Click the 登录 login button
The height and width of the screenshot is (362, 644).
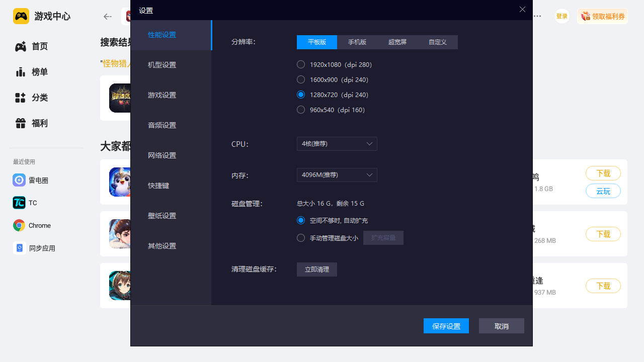[x=562, y=16]
